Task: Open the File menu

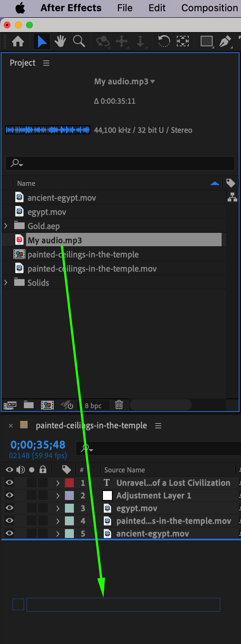Action: (x=125, y=8)
